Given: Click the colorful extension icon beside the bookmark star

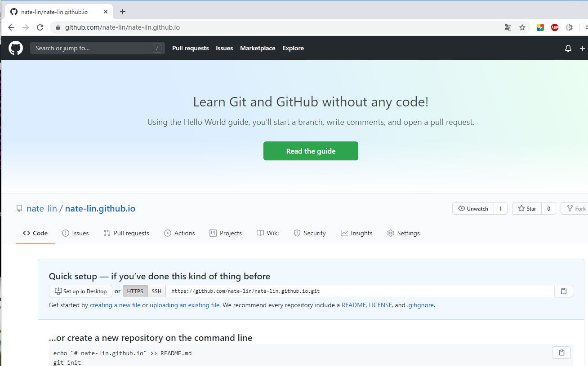Looking at the screenshot, I should 540,27.
